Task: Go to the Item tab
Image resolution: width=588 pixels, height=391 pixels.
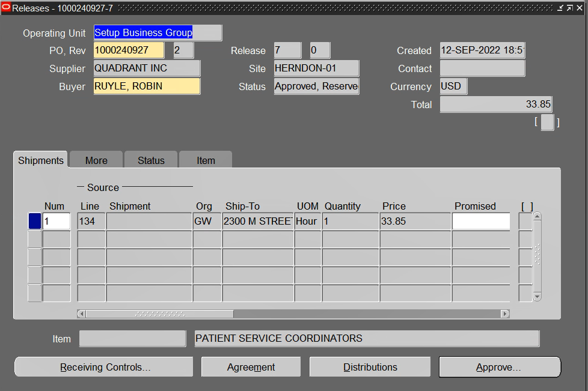Action: (206, 160)
